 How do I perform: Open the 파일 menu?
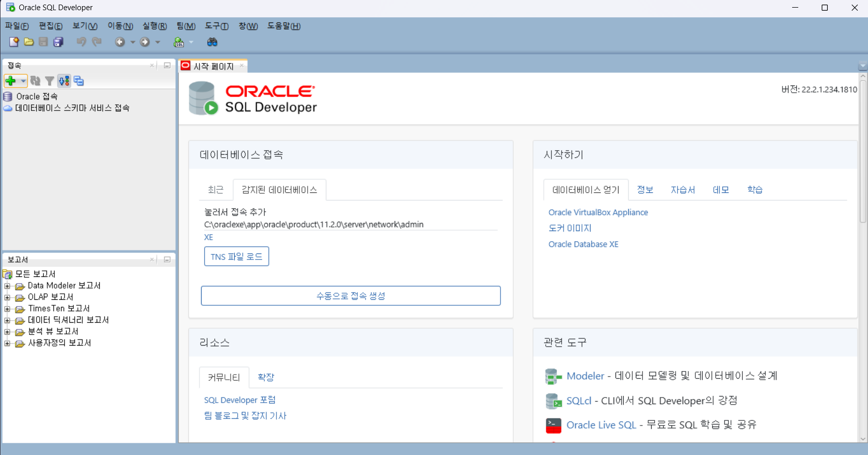click(17, 26)
